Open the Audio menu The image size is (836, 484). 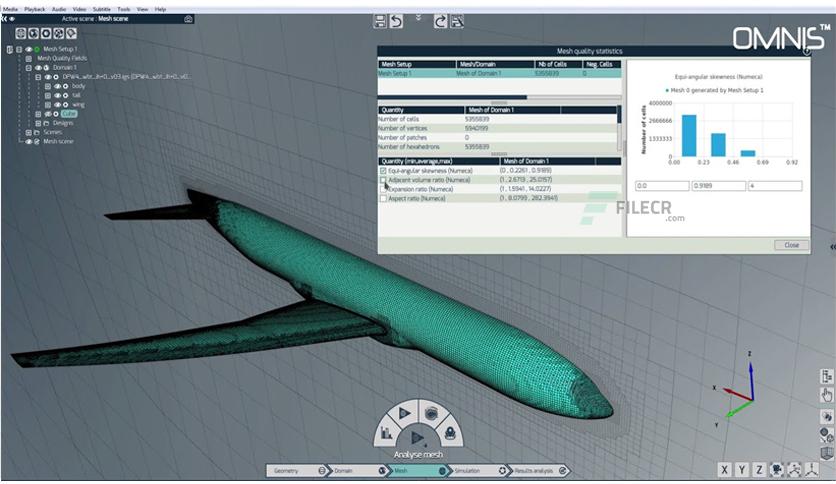[x=59, y=9]
